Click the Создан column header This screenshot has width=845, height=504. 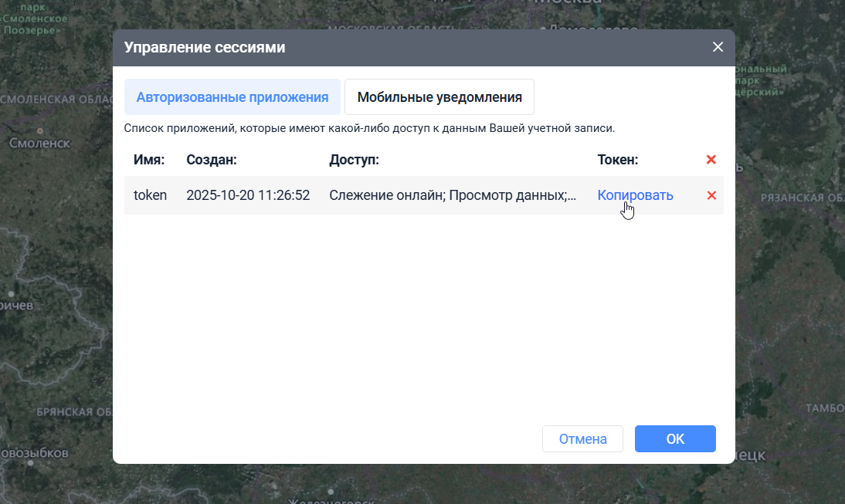point(211,160)
